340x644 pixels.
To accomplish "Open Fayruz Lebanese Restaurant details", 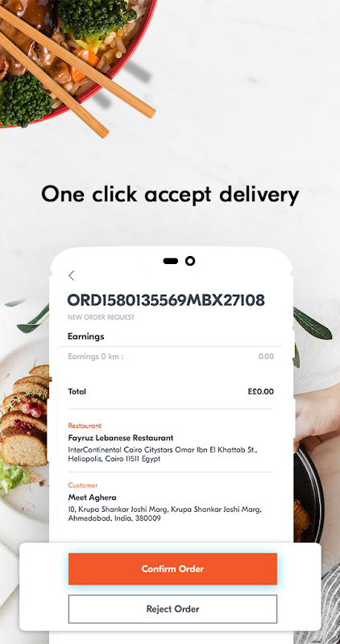I will pos(121,438).
